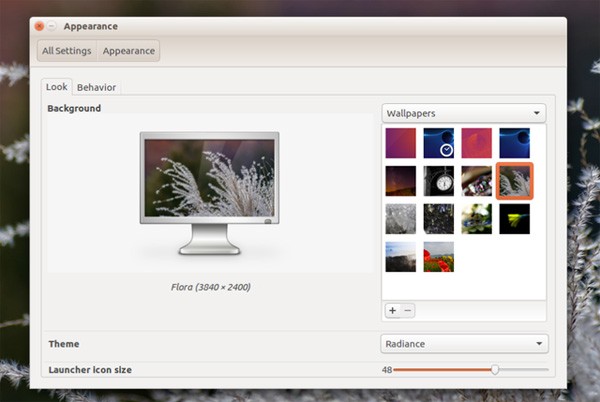Image resolution: width=600 pixels, height=402 pixels.
Task: Open the Radiance theme dropdown
Action: pos(464,344)
